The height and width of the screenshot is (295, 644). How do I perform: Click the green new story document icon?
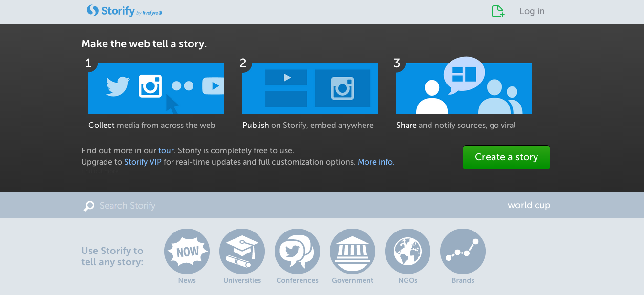pyautogui.click(x=498, y=11)
